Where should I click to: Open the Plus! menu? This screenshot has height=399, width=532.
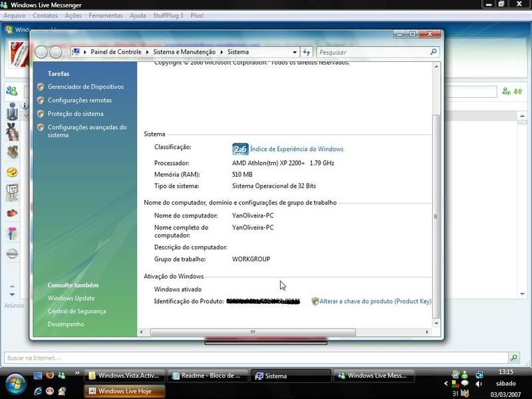click(x=197, y=15)
